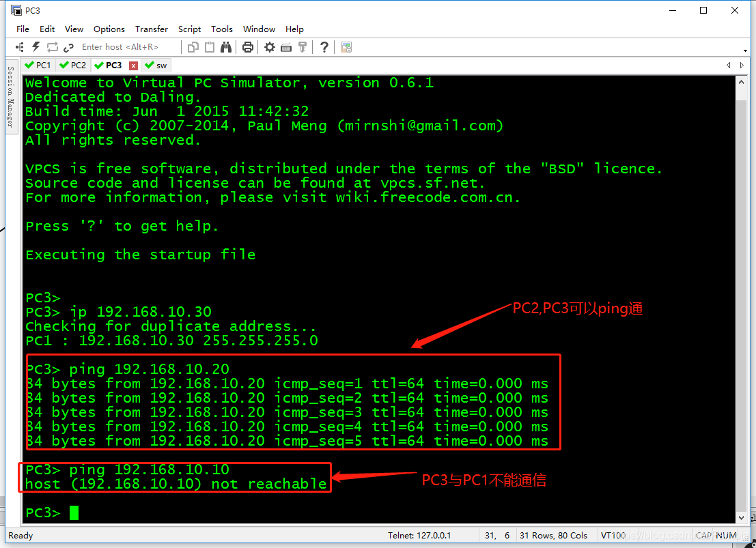Minimize the PC3 window
Screen dimensions: 756x548
tap(673, 10)
